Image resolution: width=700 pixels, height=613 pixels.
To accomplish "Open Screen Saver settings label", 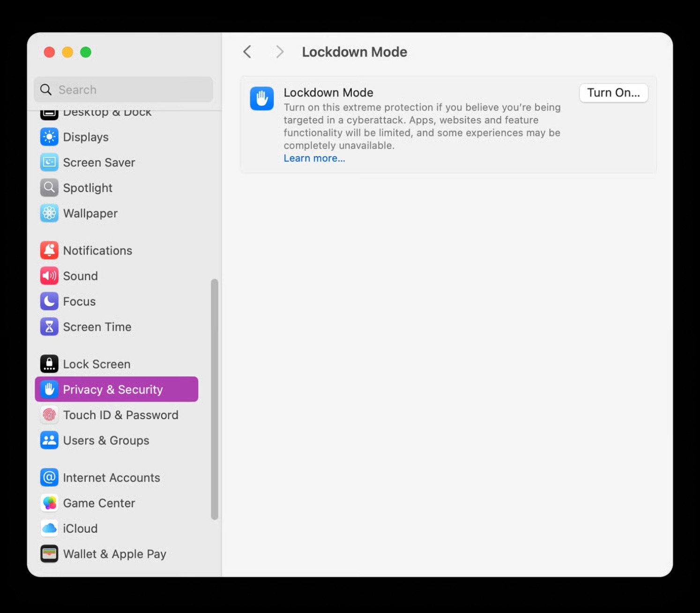I will click(x=99, y=162).
